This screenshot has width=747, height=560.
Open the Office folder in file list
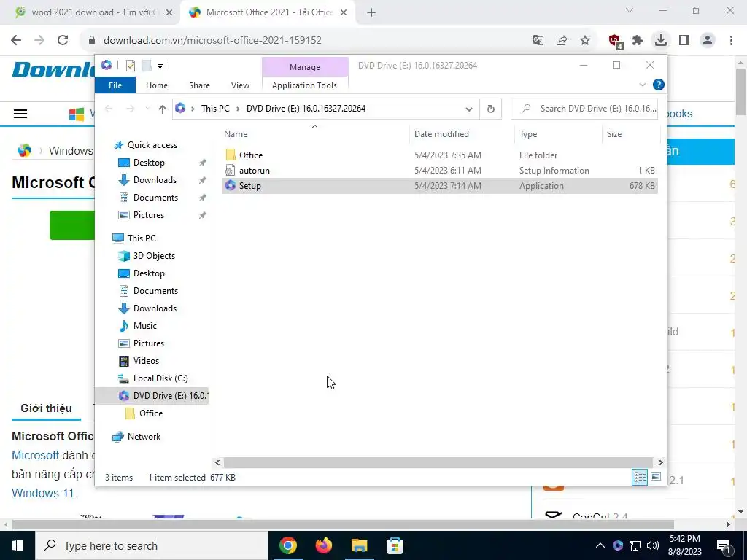point(439,155)
